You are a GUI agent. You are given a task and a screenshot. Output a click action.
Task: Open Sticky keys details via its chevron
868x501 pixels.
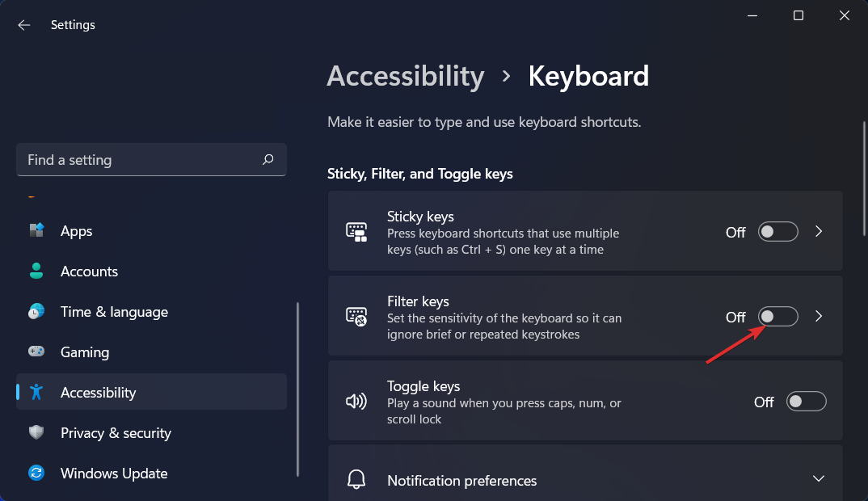click(x=819, y=231)
